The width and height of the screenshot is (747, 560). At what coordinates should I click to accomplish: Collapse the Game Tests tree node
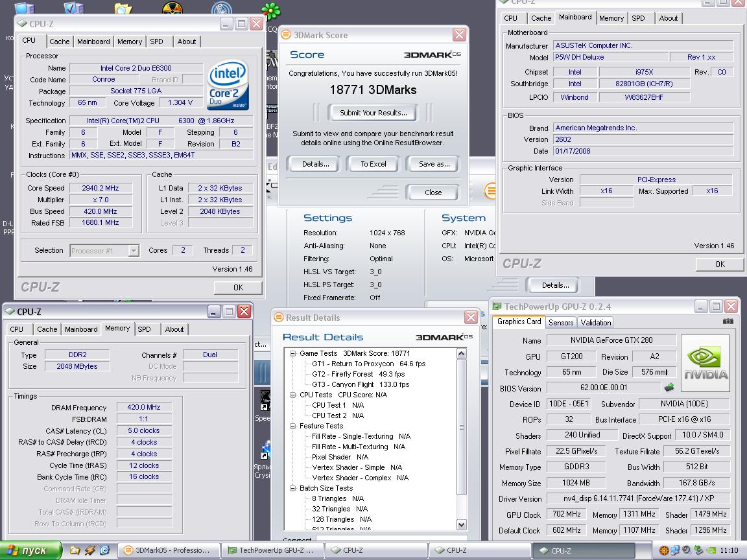[292, 353]
